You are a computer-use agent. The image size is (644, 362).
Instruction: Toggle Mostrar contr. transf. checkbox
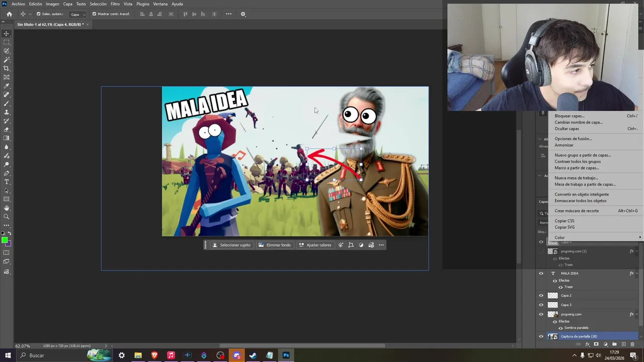(x=94, y=14)
